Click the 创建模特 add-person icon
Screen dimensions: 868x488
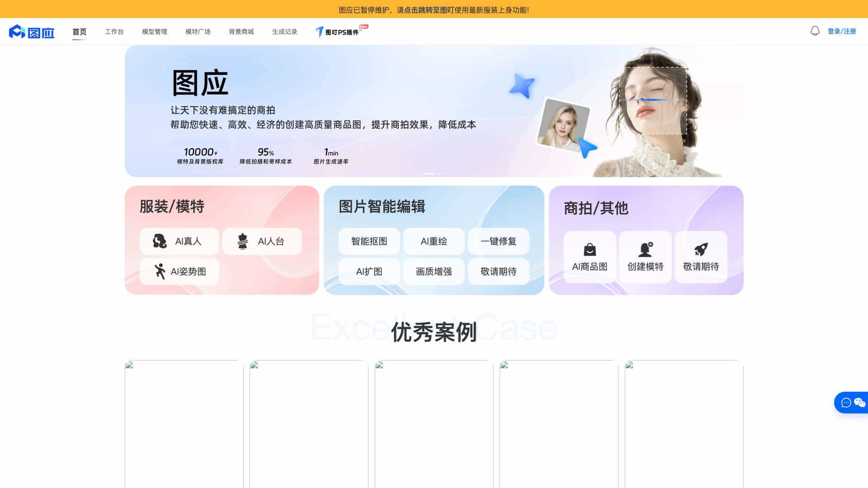click(x=645, y=249)
